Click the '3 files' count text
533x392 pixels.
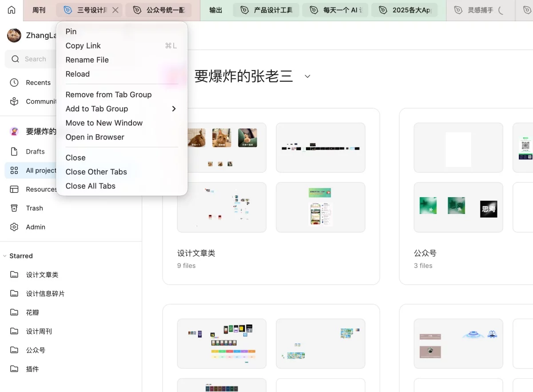click(x=423, y=265)
